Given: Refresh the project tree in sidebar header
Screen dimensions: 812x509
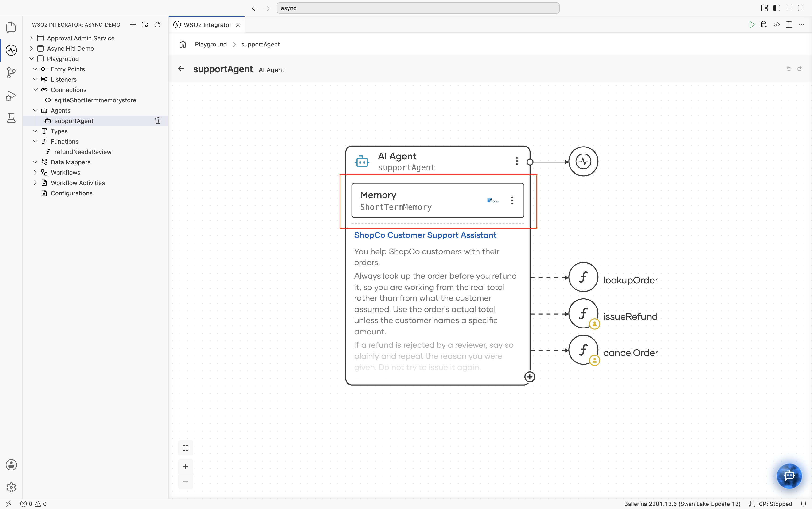Looking at the screenshot, I should click(x=157, y=25).
